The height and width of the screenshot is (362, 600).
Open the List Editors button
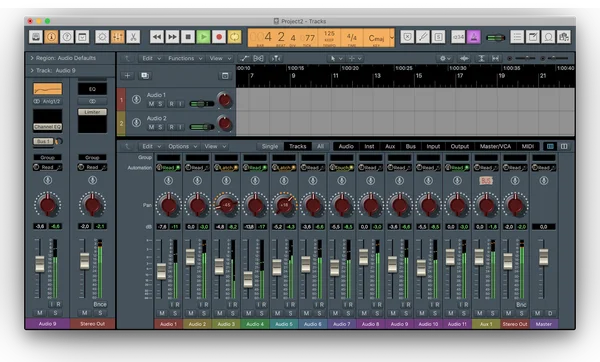[x=517, y=37]
